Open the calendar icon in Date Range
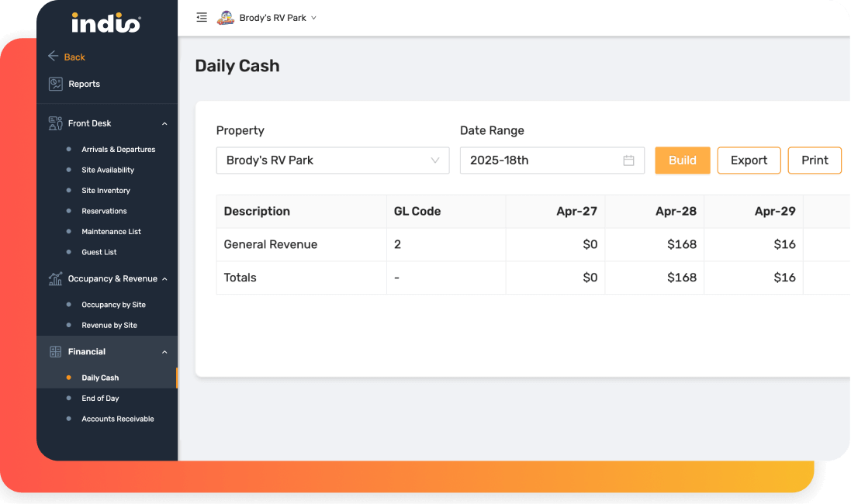The height and width of the screenshot is (504, 851). 628,161
